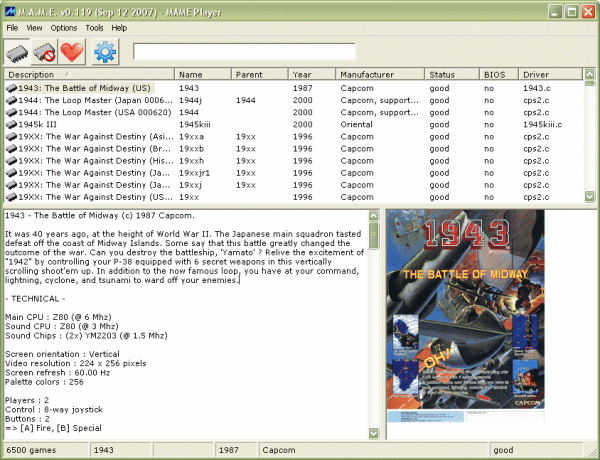Click chip icon beside 19xxb game row

point(11,149)
